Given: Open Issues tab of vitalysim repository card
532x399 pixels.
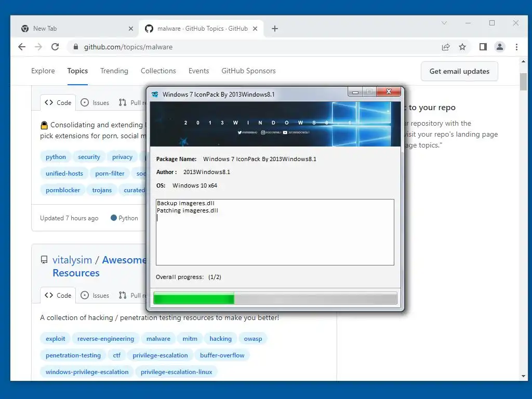Looking at the screenshot, I should pyautogui.click(x=95, y=295).
